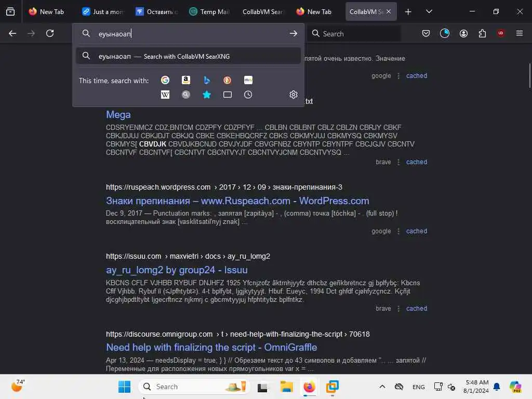The width and height of the screenshot is (532, 399).
Task: Open options dots next to brave under Mega result
Action: click(398, 162)
